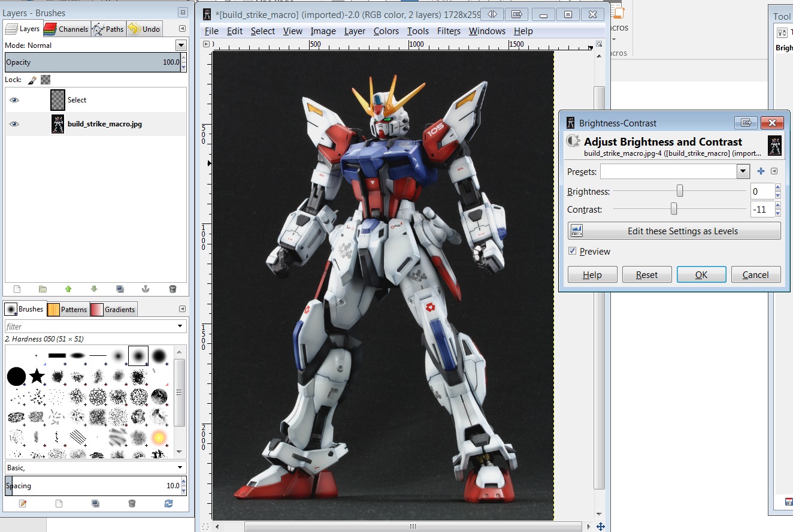The width and height of the screenshot is (793, 532).
Task: Click Edit these Settings as Levels
Action: pos(674,231)
